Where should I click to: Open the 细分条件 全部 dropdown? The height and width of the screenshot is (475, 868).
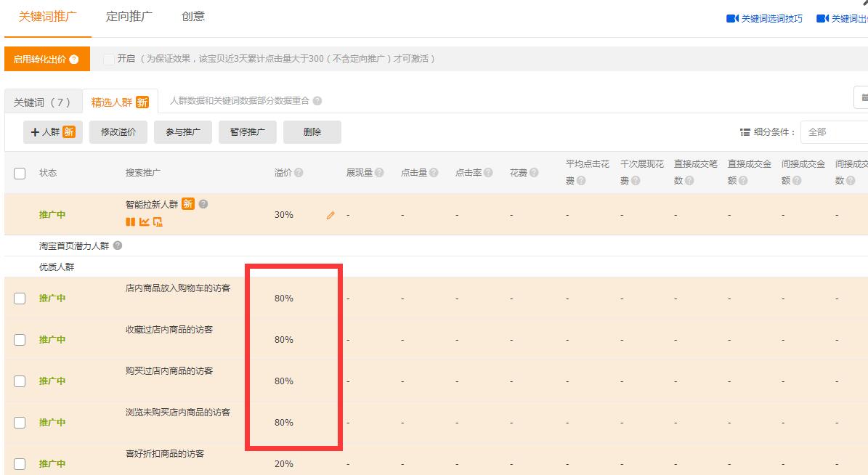[x=836, y=131]
